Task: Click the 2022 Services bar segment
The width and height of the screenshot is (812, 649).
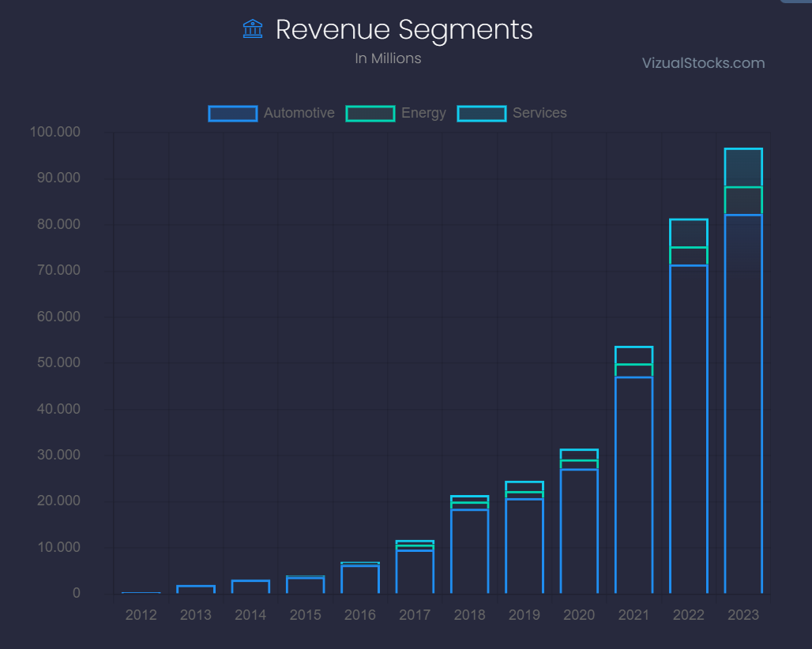Action: 688,233
